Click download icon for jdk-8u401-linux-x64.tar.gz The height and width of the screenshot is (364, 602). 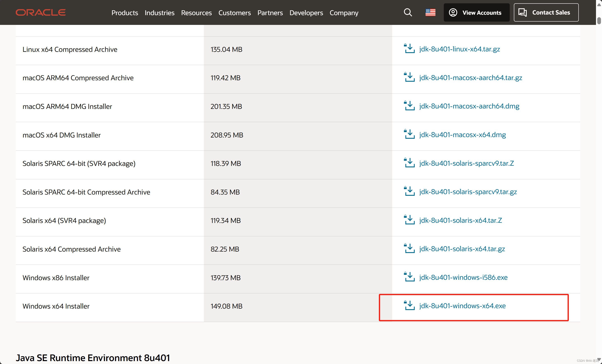pos(409,49)
